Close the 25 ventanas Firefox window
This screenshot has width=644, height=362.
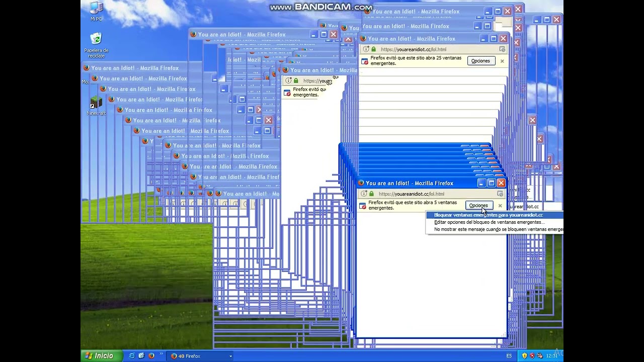(503, 39)
